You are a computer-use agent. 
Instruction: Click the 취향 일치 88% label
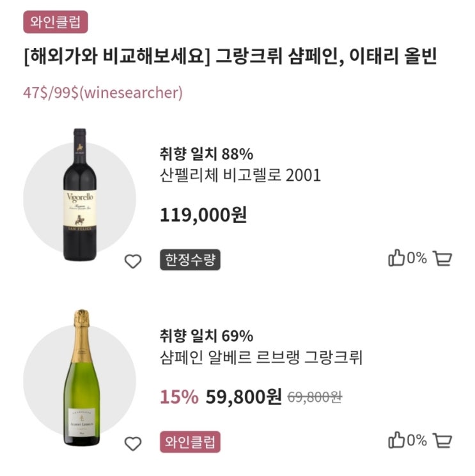click(206, 154)
